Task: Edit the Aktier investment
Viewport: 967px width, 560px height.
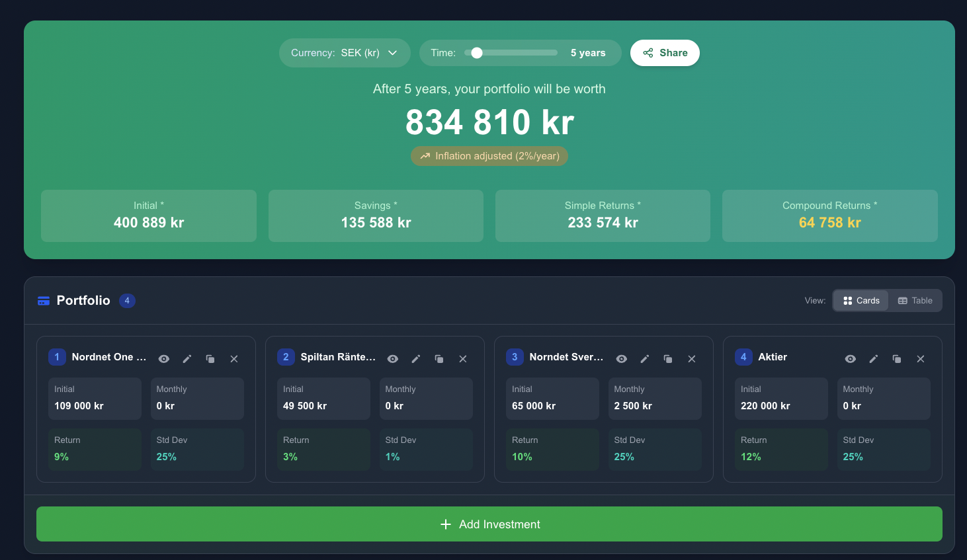Action: click(873, 358)
